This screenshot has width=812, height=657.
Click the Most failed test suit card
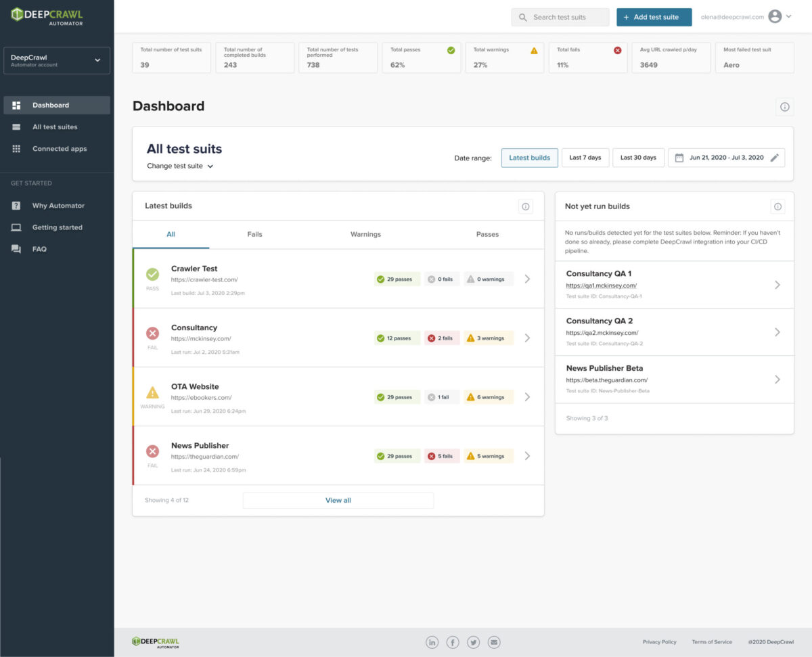pyautogui.click(x=754, y=58)
